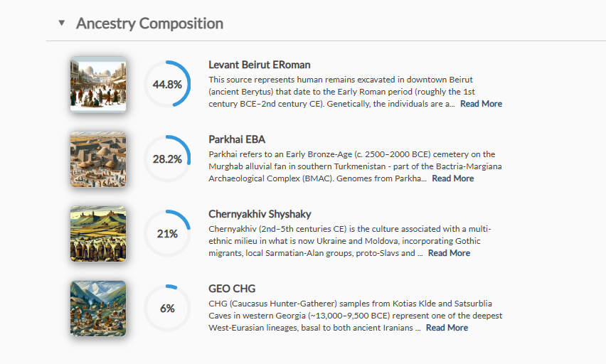The height and width of the screenshot is (364, 606).
Task: Open the Parkhai EBA thumbnail image
Action: (98, 159)
